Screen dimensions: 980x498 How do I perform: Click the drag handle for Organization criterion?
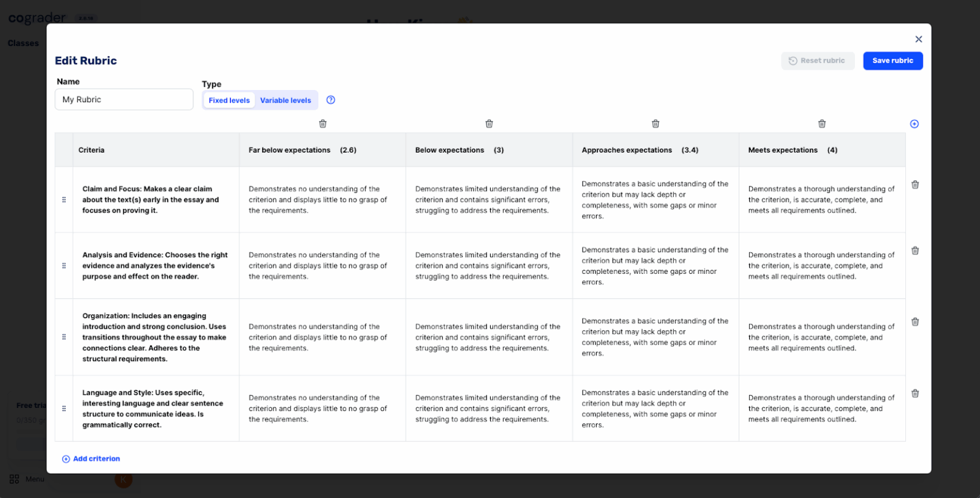64,336
